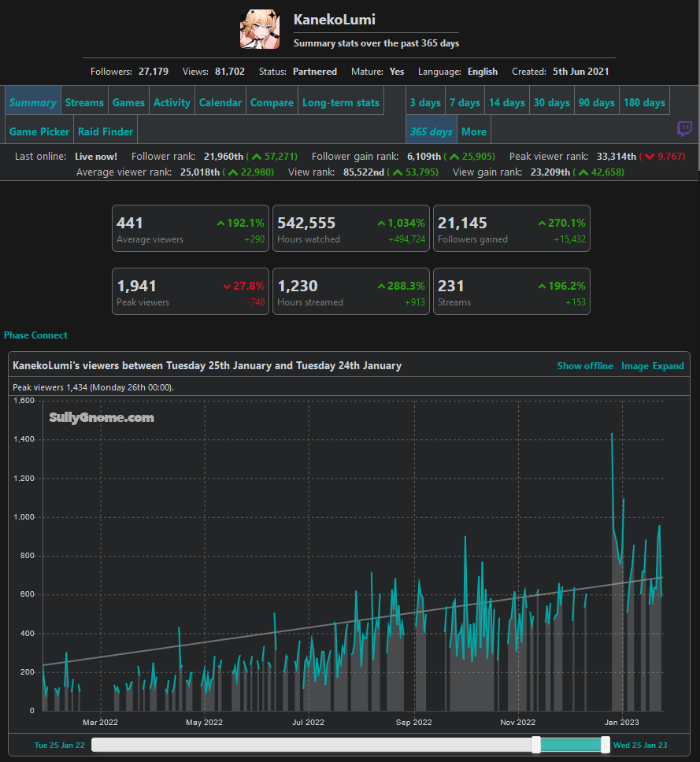
Task: Click the Hours watched 542,555 card
Action: pyautogui.click(x=351, y=228)
